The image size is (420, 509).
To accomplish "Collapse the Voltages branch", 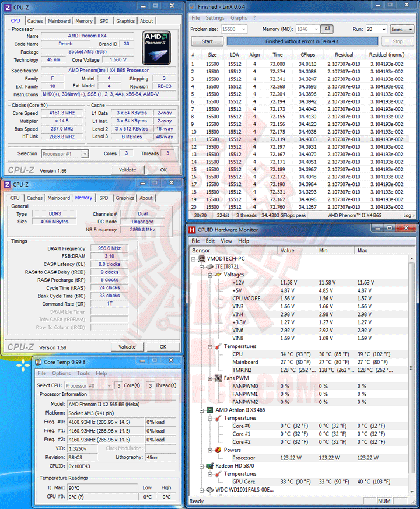I will pos(210,275).
